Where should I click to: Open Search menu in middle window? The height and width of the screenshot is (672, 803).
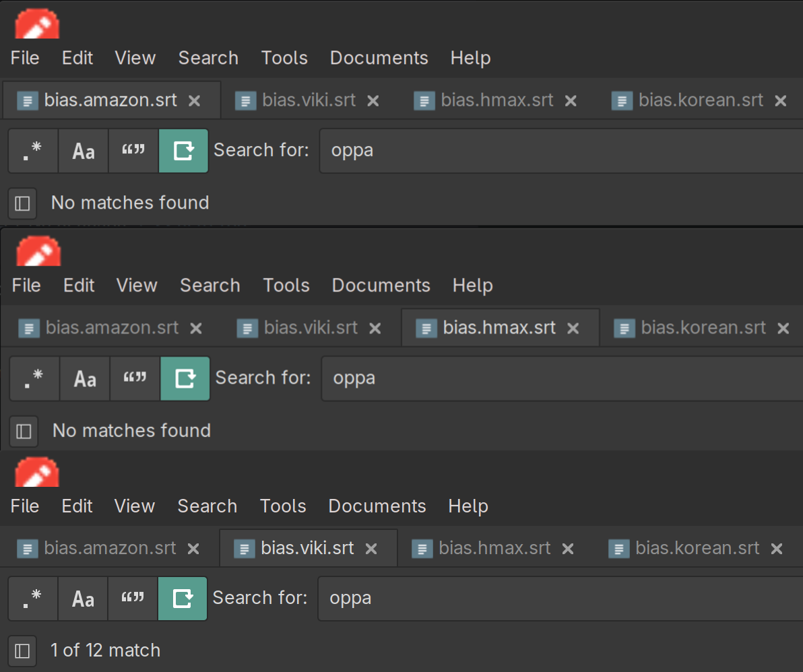tap(210, 285)
